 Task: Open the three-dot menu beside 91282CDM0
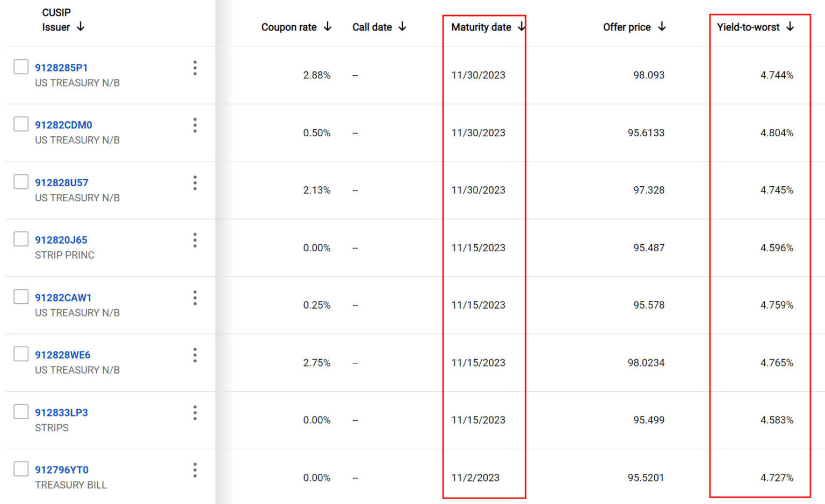click(196, 125)
